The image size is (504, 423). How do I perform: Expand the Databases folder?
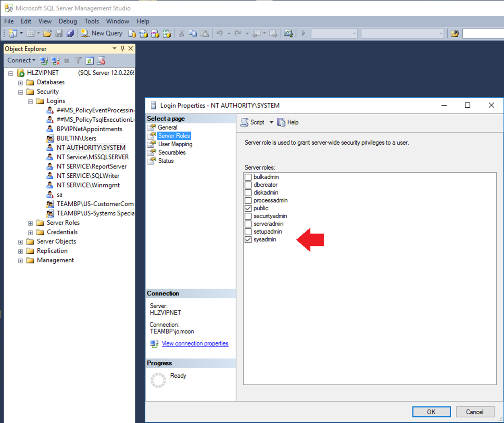coord(20,82)
